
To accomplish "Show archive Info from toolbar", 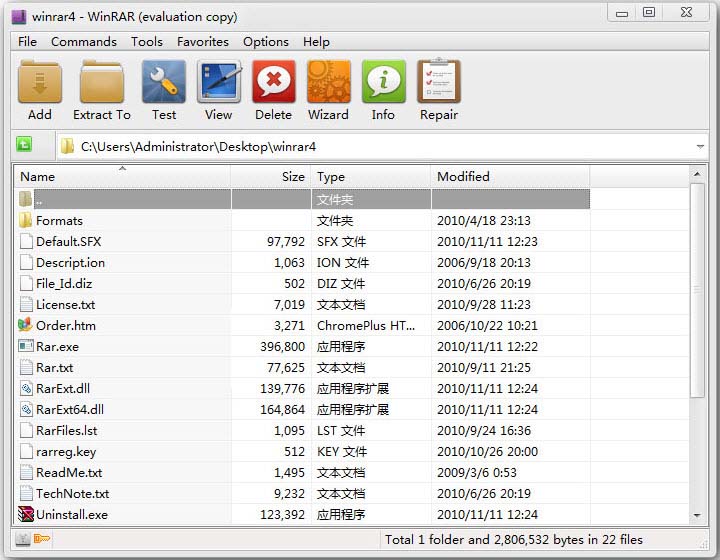I will click(x=383, y=83).
